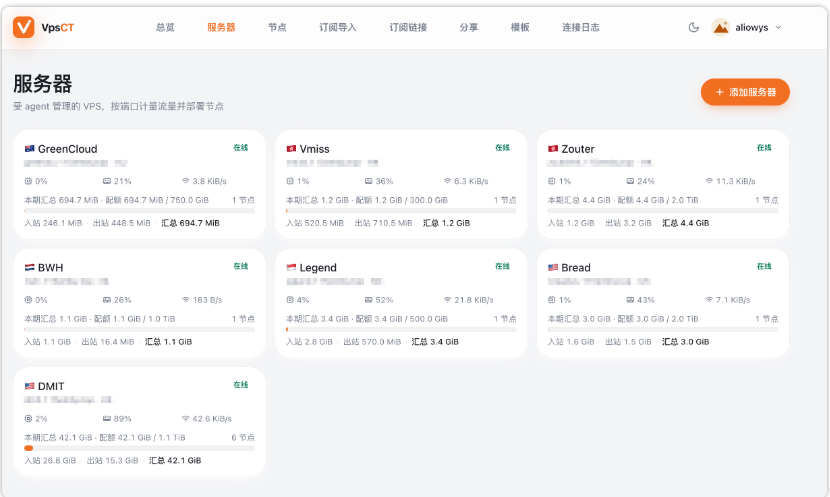Screen dimensions: 830x497
Task: Open the 订阅导入 tab
Action: tap(338, 28)
